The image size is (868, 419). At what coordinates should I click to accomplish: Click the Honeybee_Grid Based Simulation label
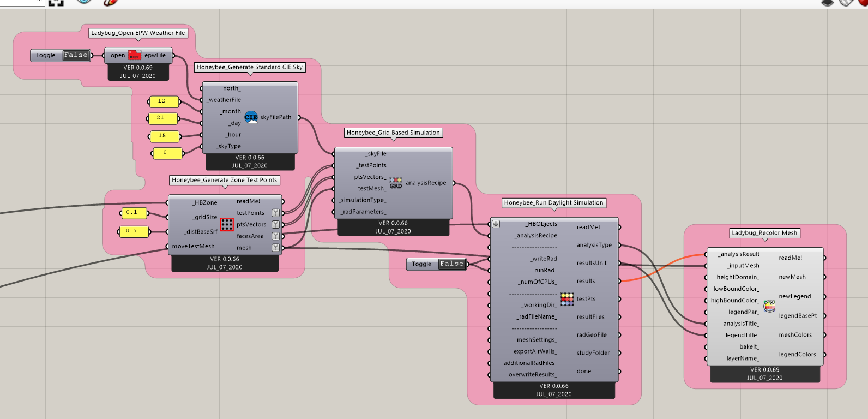pos(393,133)
